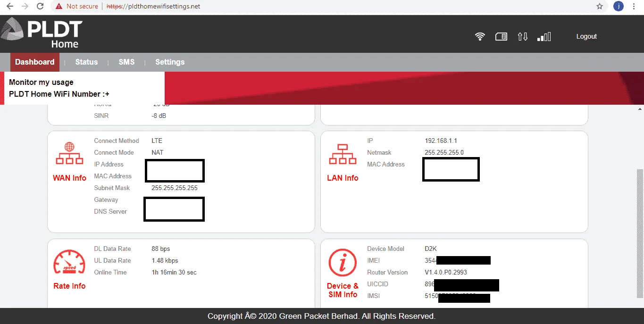The image size is (644, 324).
Task: Click the Device & SIM Info heading
Action: tap(343, 290)
